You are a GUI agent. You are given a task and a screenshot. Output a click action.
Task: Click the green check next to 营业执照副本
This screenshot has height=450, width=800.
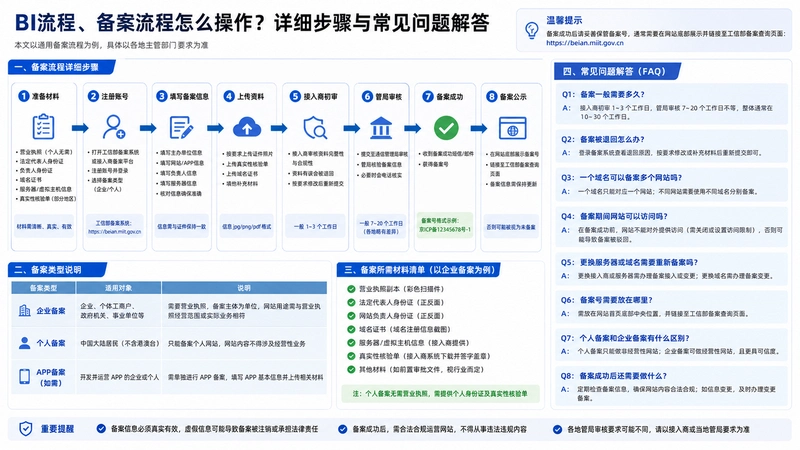point(351,289)
